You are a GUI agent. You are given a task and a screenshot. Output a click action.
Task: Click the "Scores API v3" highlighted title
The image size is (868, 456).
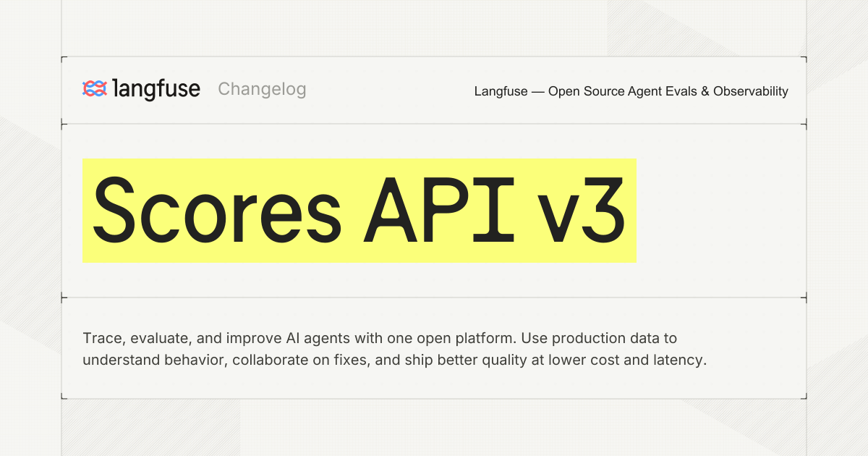coord(359,211)
